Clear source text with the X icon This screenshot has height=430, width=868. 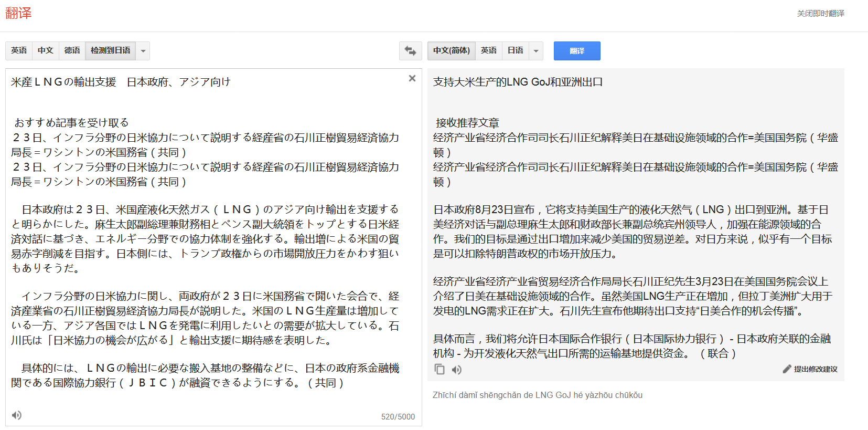pyautogui.click(x=412, y=78)
